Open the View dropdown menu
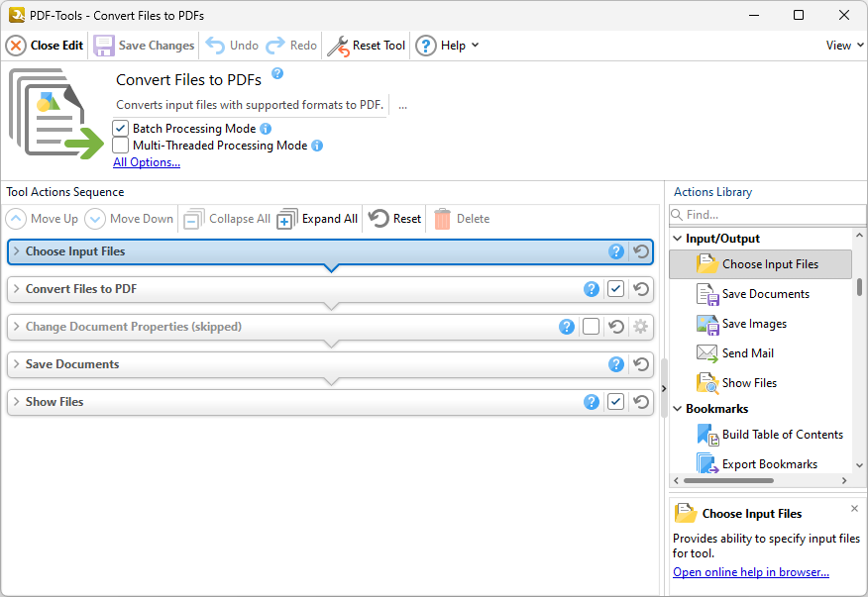 point(844,46)
